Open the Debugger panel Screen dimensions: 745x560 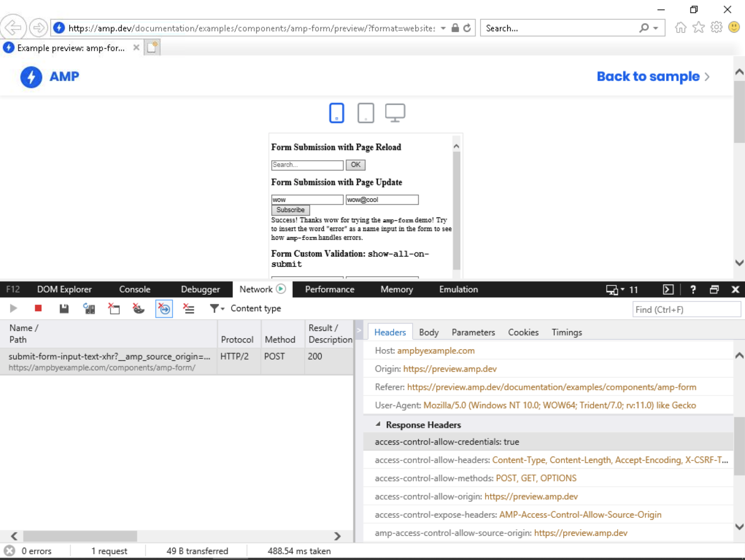point(200,289)
